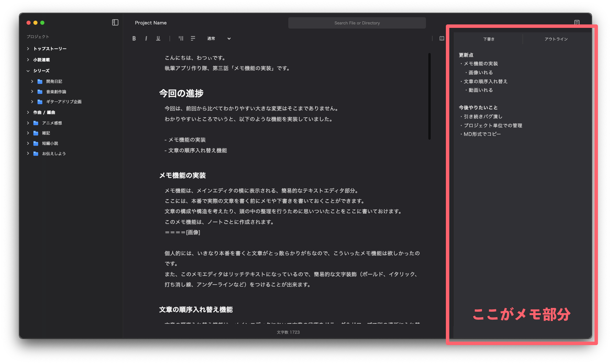This screenshot has width=611, height=364.
Task: Select the シリーズ tree label
Action: [41, 71]
